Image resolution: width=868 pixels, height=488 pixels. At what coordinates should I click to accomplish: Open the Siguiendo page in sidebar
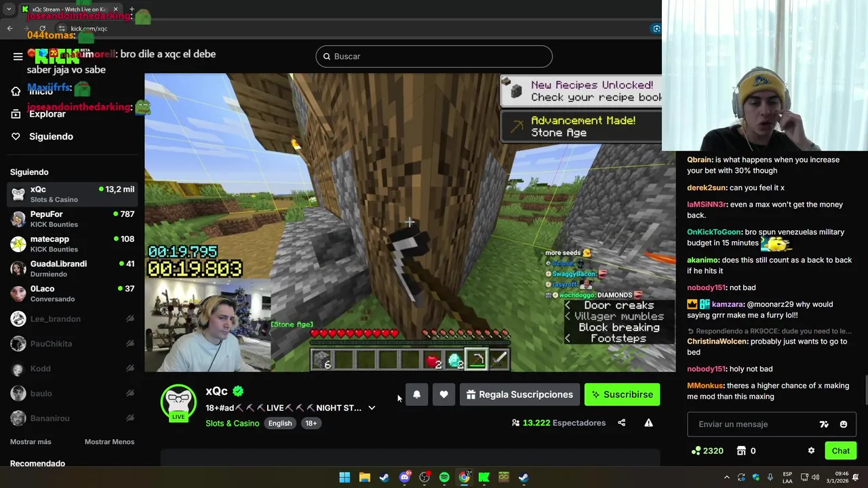51,136
